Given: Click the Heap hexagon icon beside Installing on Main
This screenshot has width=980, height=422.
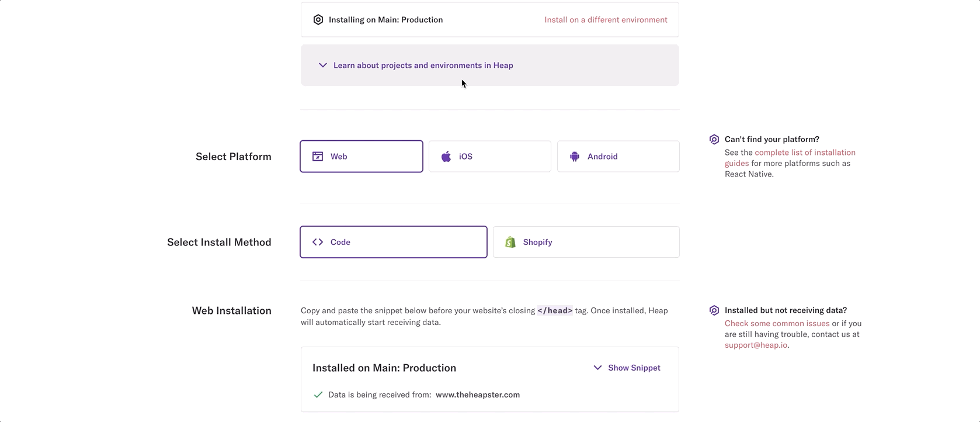Looking at the screenshot, I should click(318, 20).
